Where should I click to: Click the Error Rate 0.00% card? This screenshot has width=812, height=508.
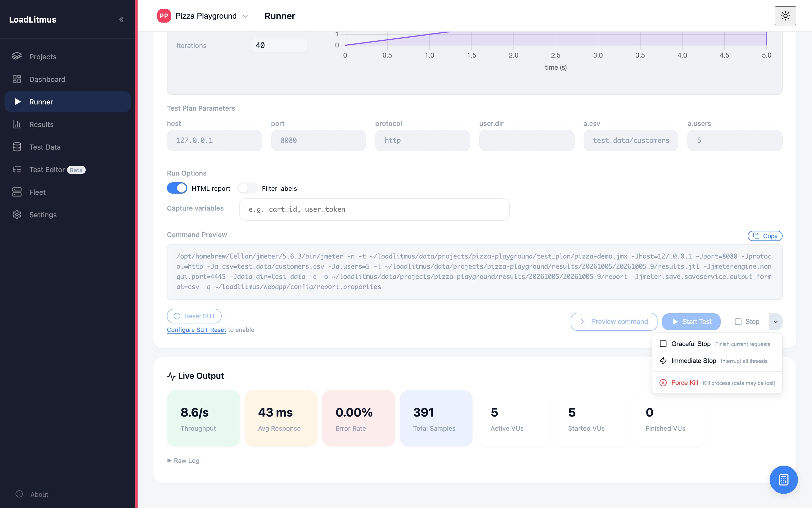coord(358,418)
